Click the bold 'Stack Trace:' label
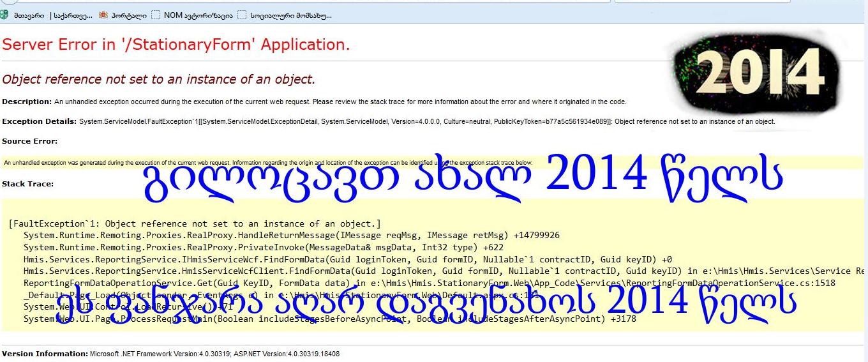This screenshot has height=362, width=868. 27,184
